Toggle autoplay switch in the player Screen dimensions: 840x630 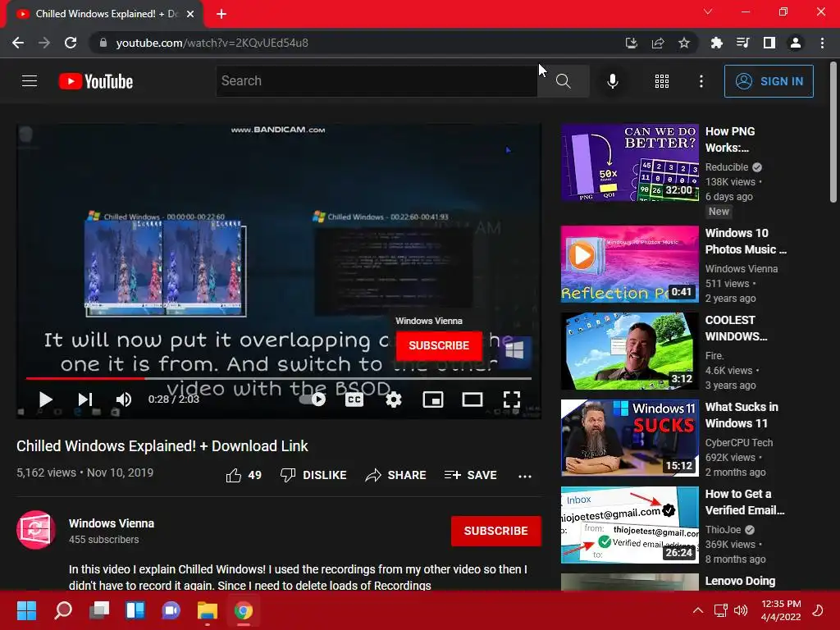(313, 399)
